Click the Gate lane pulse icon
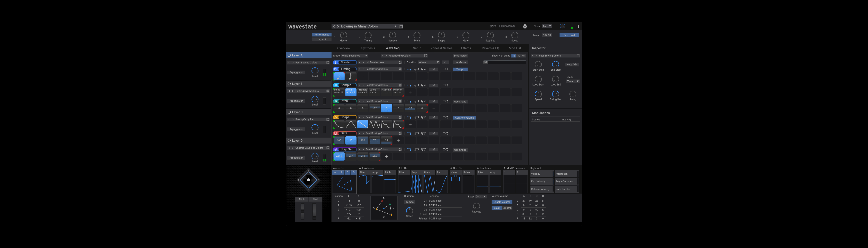868x248 pixels. 336,133
